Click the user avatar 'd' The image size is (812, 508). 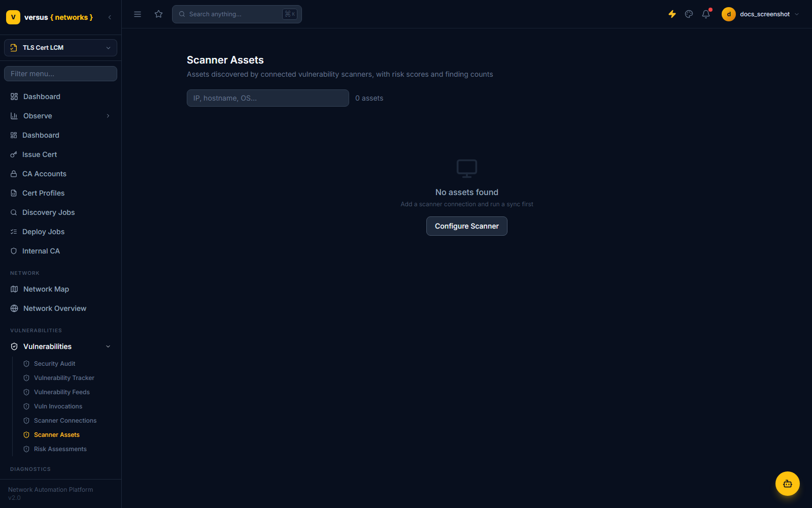[x=729, y=14]
